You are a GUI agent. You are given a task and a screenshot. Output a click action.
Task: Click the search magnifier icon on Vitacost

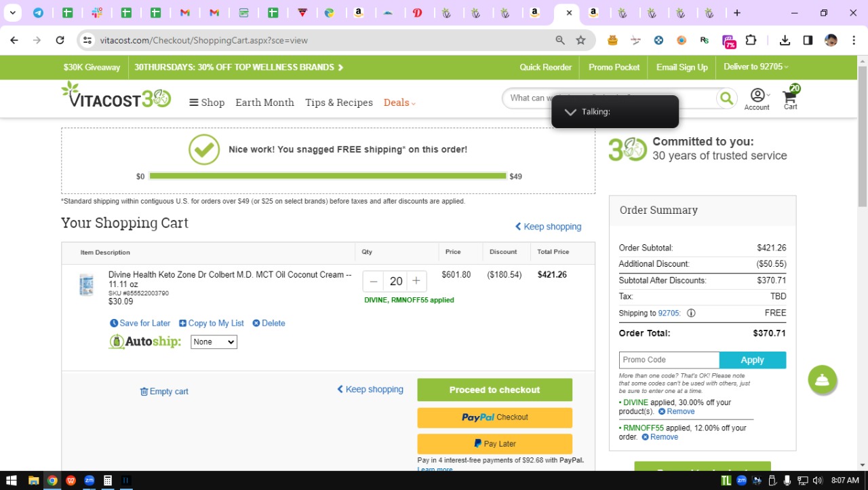click(x=726, y=98)
